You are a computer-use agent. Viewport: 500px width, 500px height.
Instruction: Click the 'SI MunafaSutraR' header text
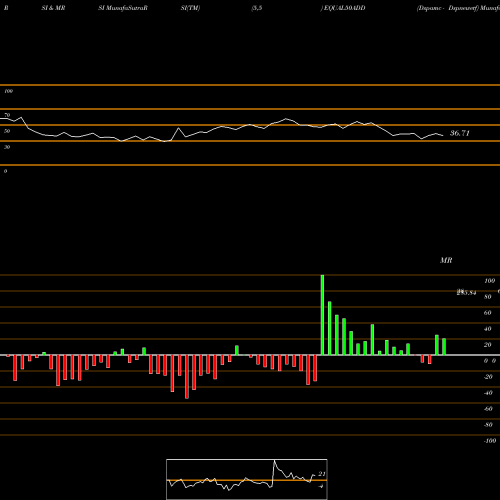123,8
